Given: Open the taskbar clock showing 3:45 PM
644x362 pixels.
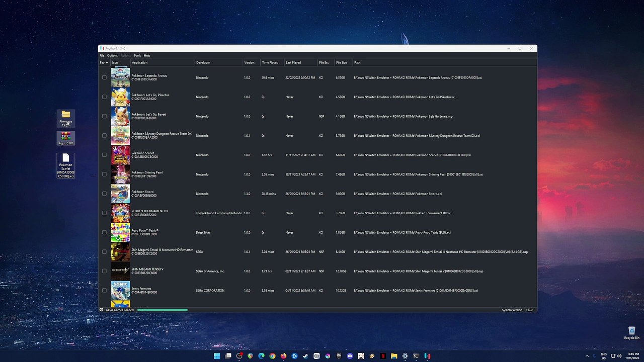Looking at the screenshot, I should coord(633,356).
